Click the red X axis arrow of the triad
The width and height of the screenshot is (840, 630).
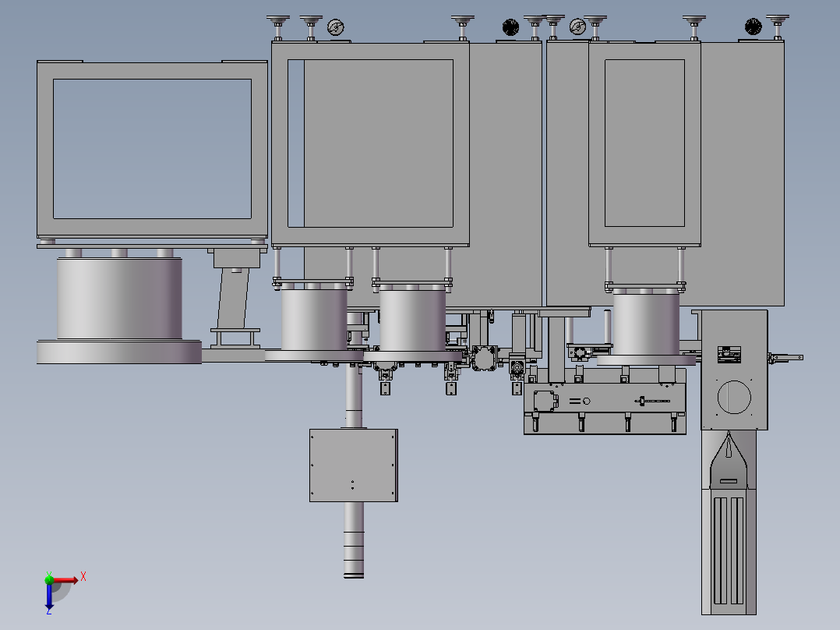(66, 580)
